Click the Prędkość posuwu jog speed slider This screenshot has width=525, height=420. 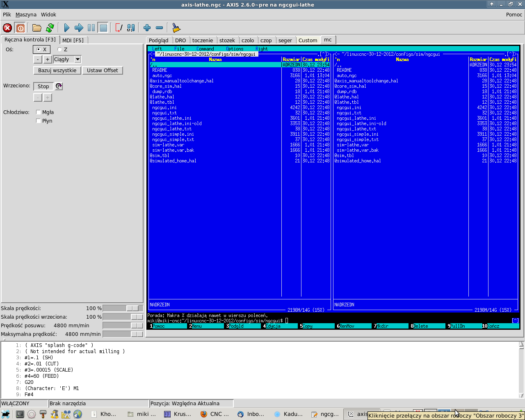pos(123,326)
